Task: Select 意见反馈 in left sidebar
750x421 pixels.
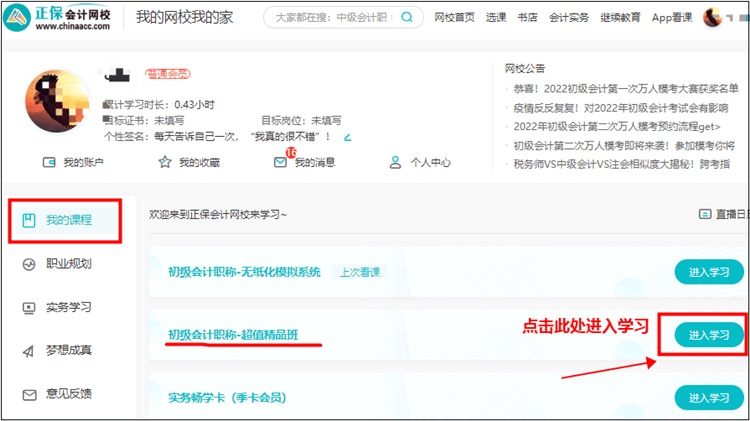Action: [x=68, y=394]
